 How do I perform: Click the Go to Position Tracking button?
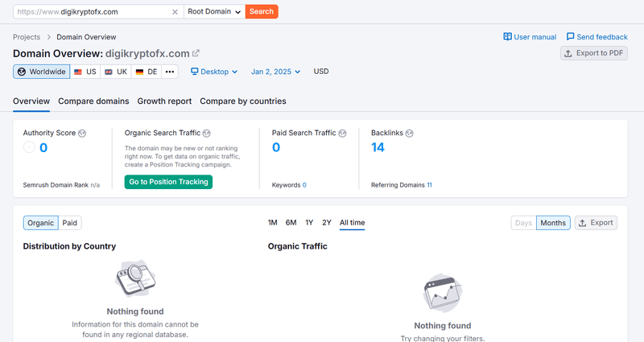coord(168,182)
